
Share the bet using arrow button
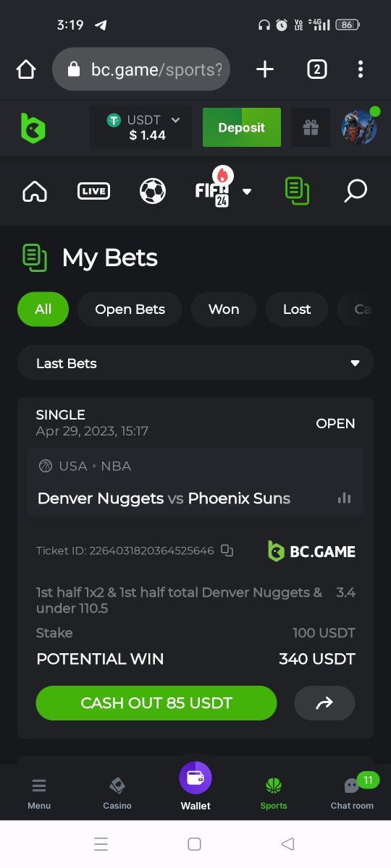[x=324, y=703]
